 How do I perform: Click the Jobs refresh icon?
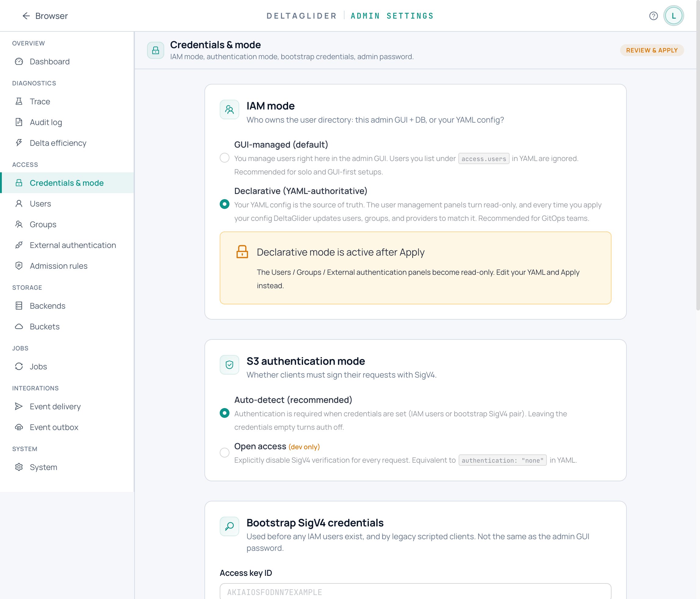point(19,366)
